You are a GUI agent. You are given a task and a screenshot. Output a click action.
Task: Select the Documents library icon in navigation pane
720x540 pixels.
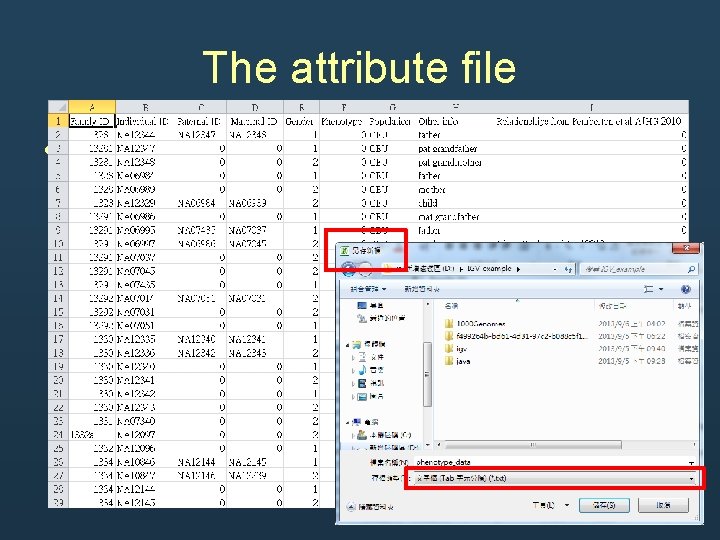(362, 357)
